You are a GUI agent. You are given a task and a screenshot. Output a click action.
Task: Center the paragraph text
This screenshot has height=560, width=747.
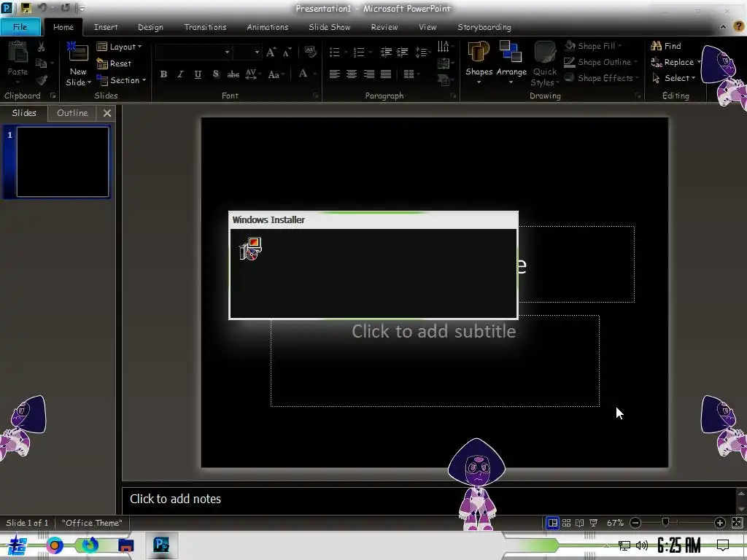point(352,74)
